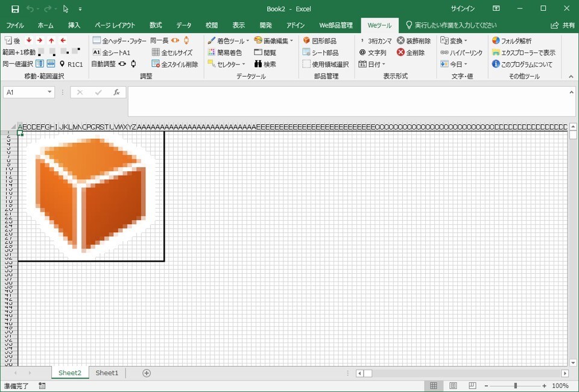
Task: Click the 共有 share button
Action: (563, 25)
